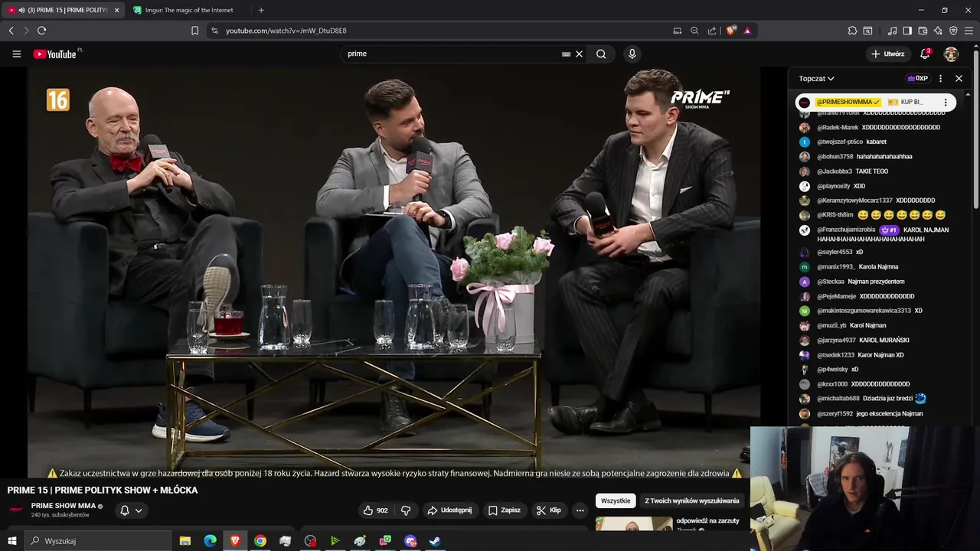Open browser extensions puzzle icon
Screen dimensions: 980x551
point(852,31)
